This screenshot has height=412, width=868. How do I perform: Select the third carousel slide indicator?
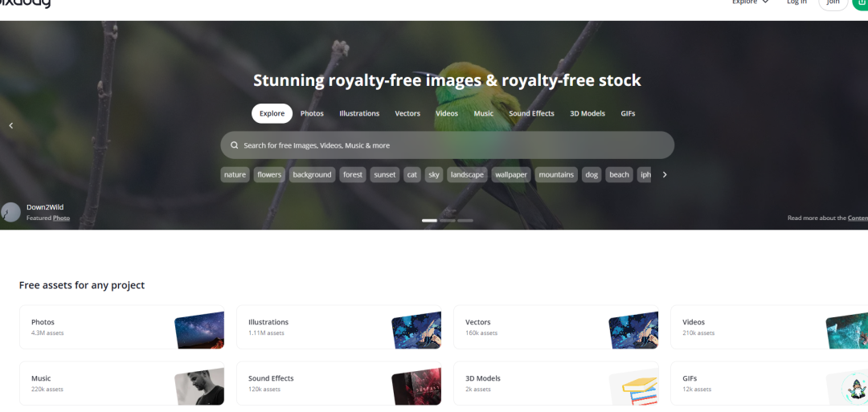pyautogui.click(x=465, y=220)
